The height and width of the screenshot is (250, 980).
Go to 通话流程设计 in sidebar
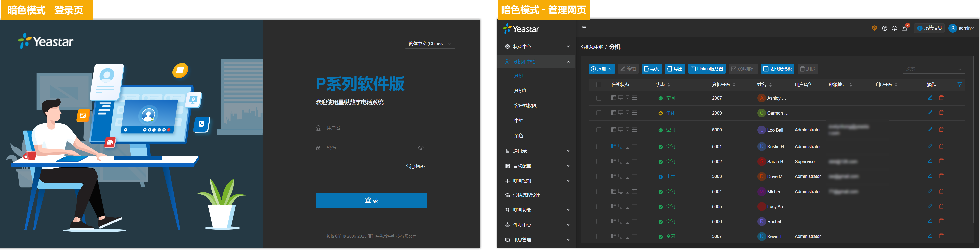(x=526, y=195)
